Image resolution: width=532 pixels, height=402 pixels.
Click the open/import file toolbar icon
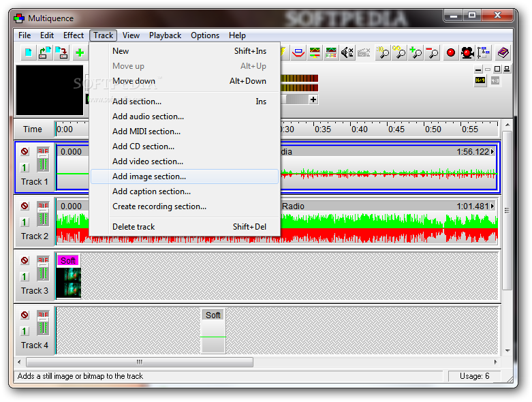click(x=45, y=52)
